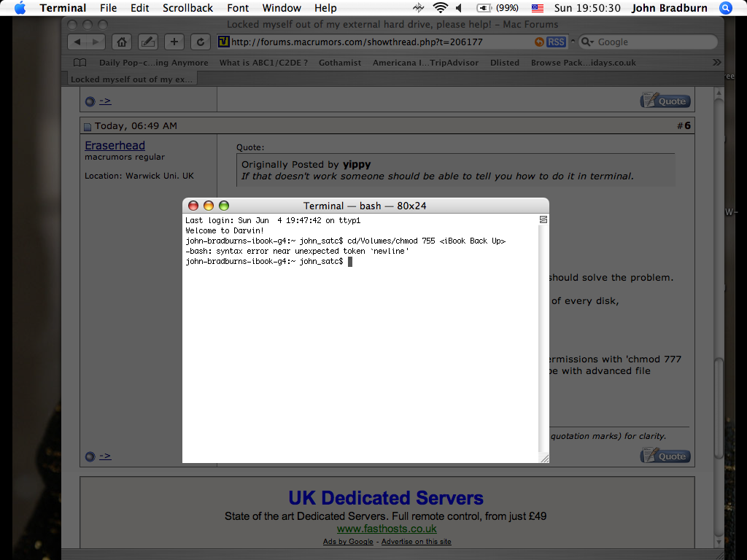Minimize Terminal with yellow button
The image size is (747, 560).
click(x=208, y=205)
